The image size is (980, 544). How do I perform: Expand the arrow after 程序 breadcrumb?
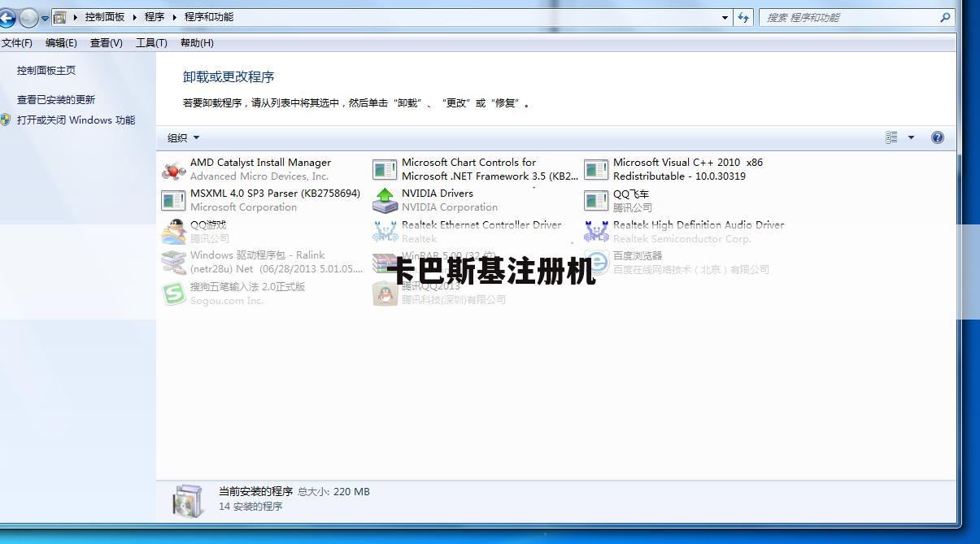(x=174, y=17)
